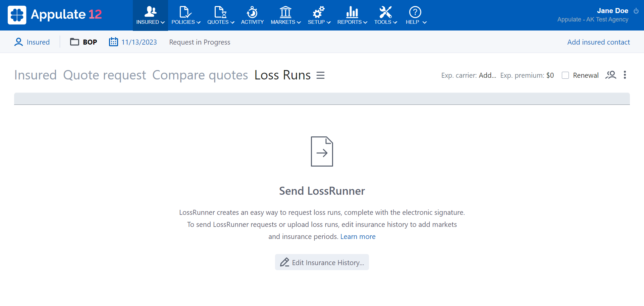Click the calendar icon beside 11/13/2023
The height and width of the screenshot is (306, 644).
pyautogui.click(x=114, y=42)
